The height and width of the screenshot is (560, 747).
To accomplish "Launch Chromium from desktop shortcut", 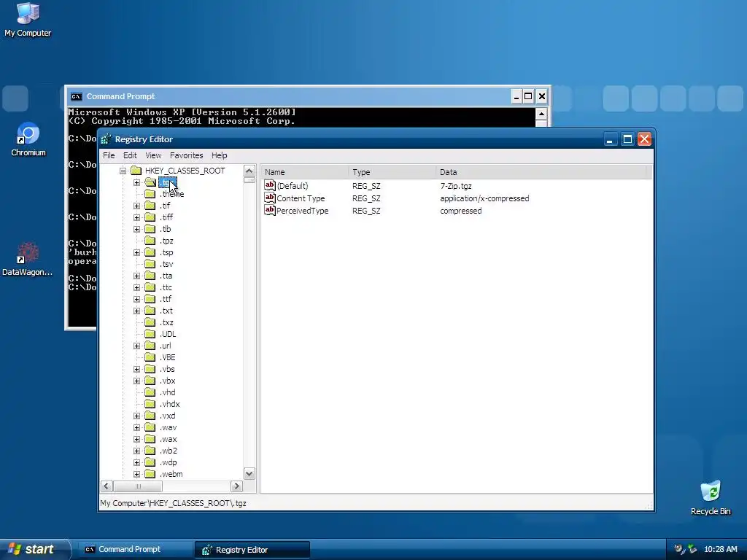I will click(28, 139).
